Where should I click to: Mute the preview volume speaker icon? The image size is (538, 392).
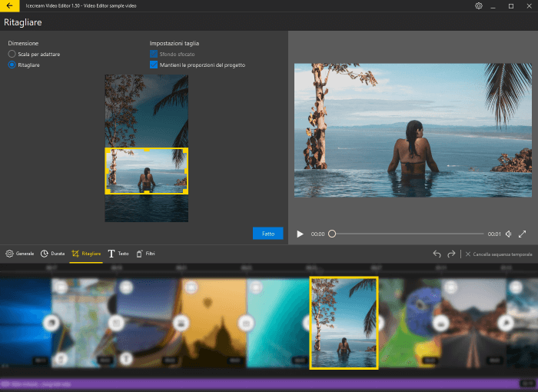tap(508, 234)
